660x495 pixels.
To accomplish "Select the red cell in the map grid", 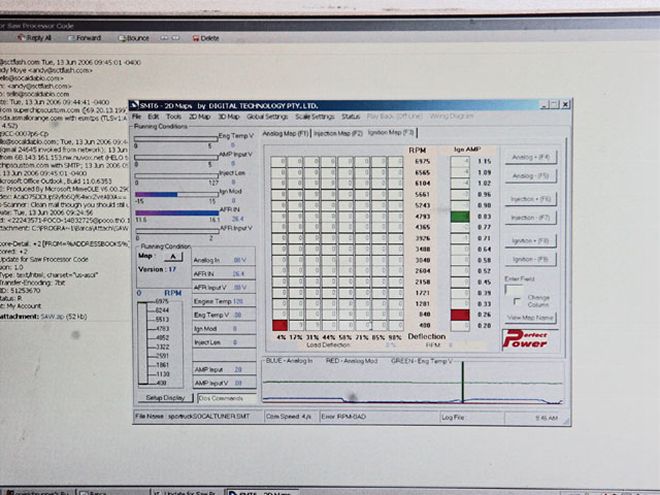I will click(279, 325).
